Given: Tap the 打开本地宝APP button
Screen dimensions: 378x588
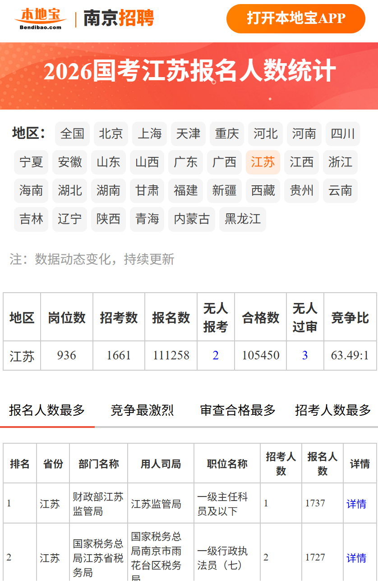Looking at the screenshot, I should pyautogui.click(x=296, y=18).
